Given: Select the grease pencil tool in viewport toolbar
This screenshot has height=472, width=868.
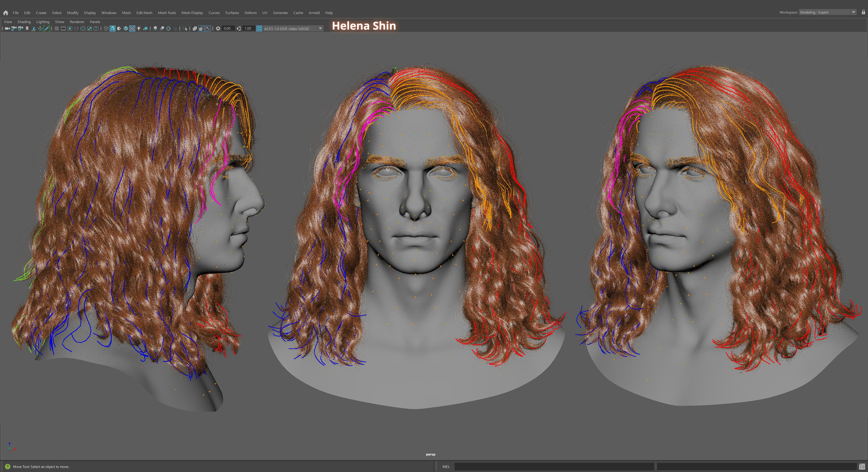Looking at the screenshot, I should 47,29.
